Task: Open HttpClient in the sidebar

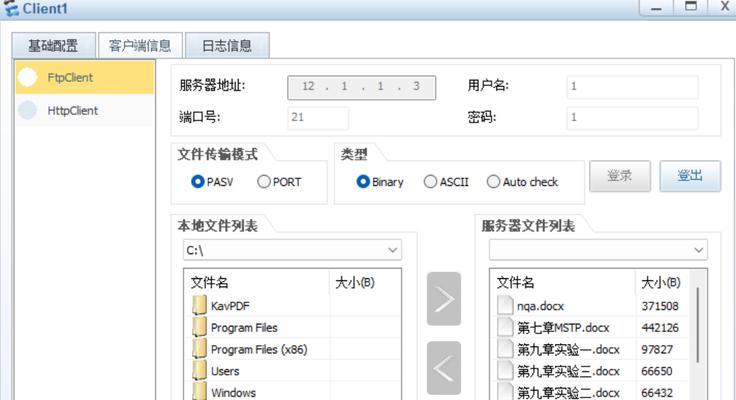Action: coord(84,110)
